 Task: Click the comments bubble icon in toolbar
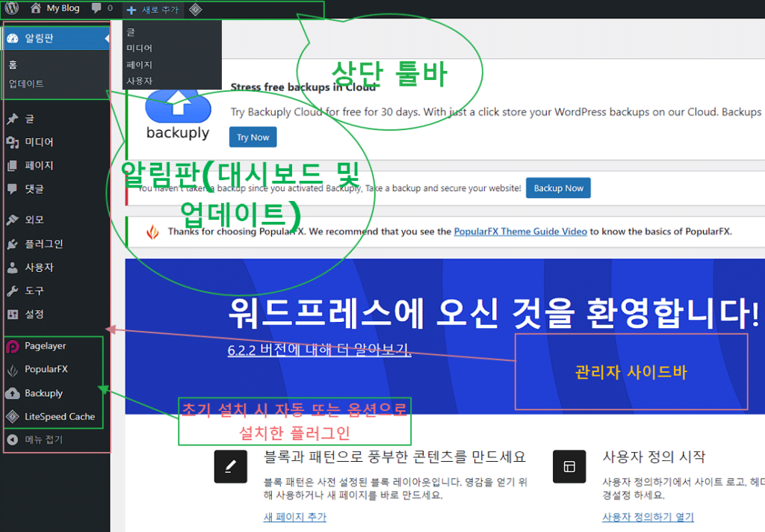click(x=96, y=7)
